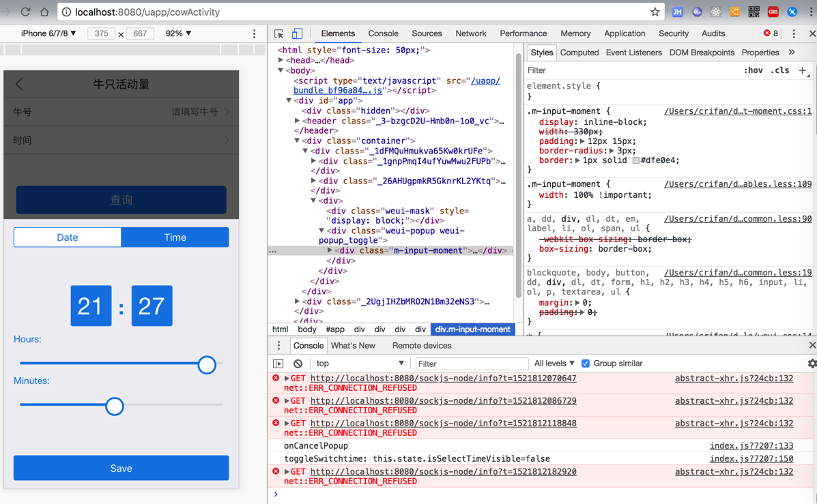Screen dimensions: 817x504
Task: Bookmark this page with star icon
Action: tap(655, 12)
